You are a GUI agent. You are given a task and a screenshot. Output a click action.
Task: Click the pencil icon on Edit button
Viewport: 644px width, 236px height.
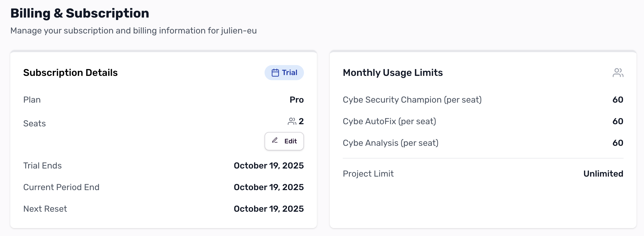(275, 140)
